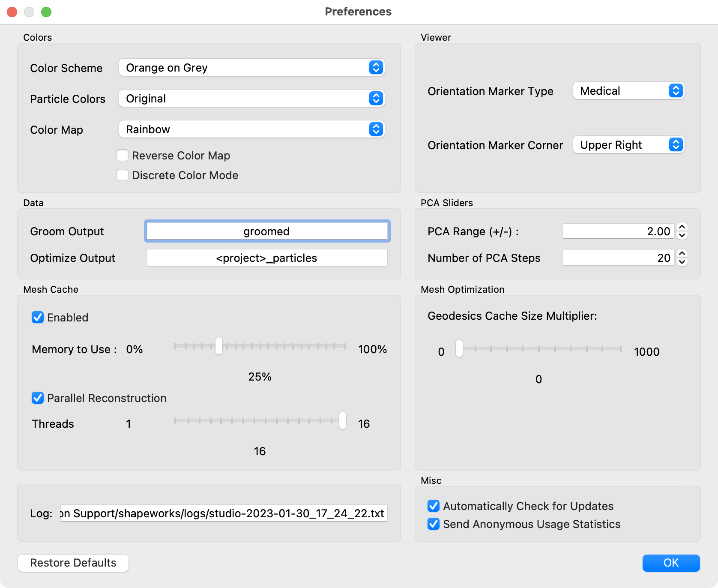
Task: Click the Threads slider handle
Action: click(343, 420)
